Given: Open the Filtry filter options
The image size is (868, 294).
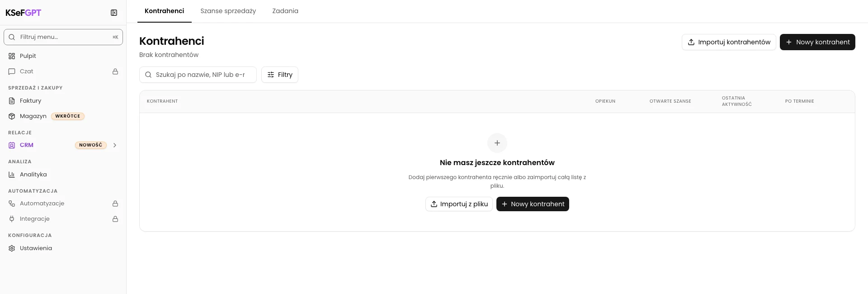Looking at the screenshot, I should pos(280,75).
